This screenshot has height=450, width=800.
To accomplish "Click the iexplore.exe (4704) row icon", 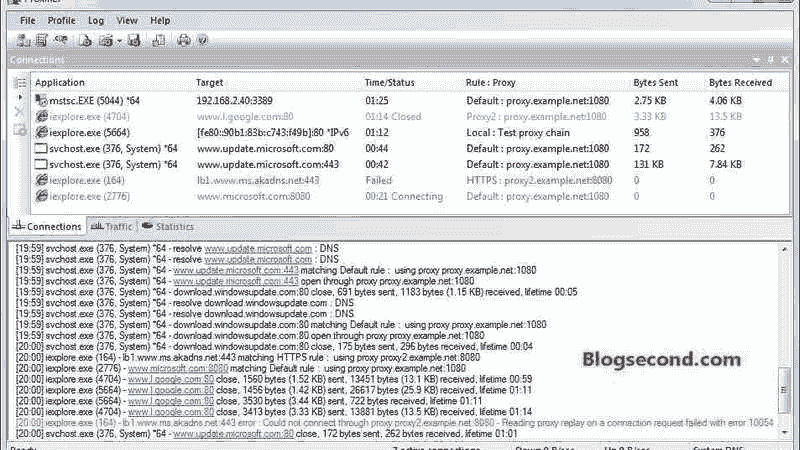I will click(x=41, y=116).
